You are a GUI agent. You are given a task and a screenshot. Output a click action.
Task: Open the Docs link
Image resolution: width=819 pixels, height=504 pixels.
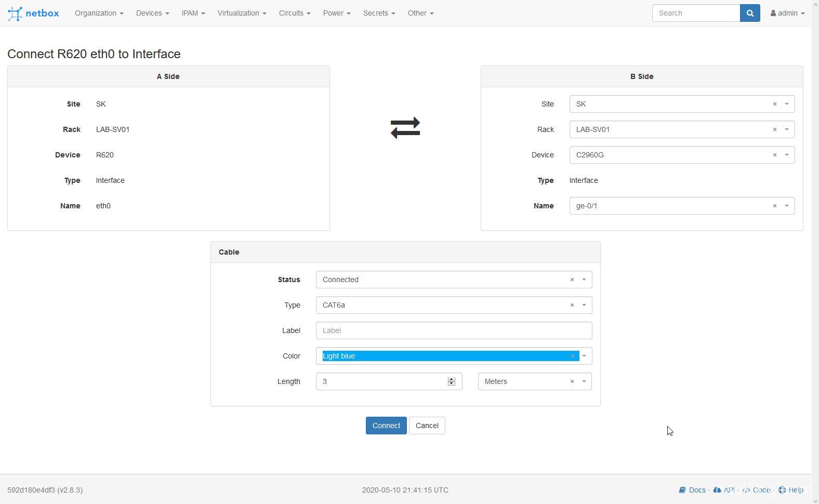tap(697, 490)
